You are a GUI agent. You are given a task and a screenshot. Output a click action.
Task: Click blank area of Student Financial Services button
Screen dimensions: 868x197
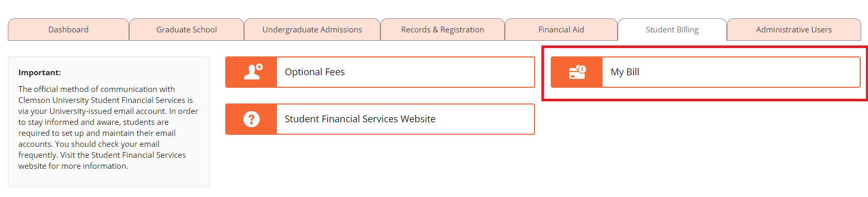click(483, 119)
